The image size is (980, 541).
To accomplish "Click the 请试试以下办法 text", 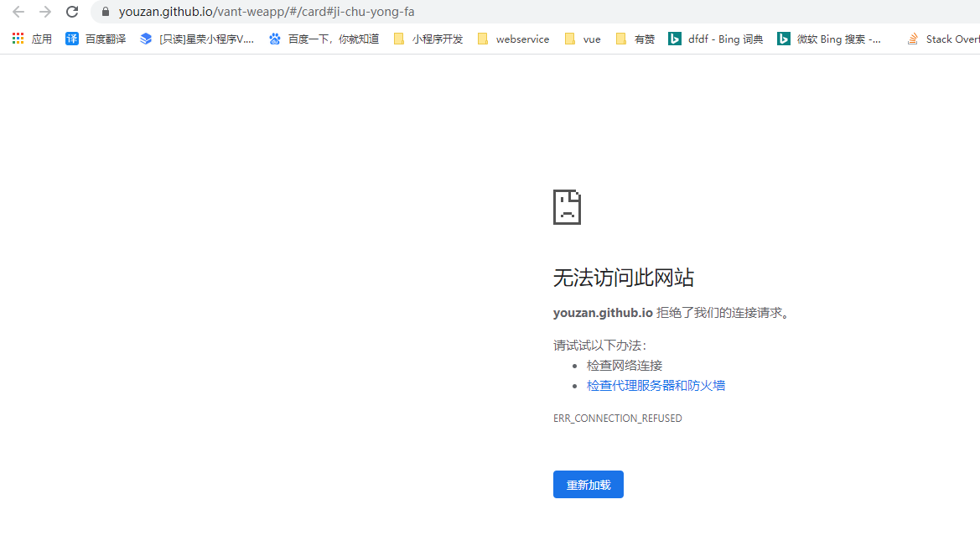I will click(x=600, y=346).
